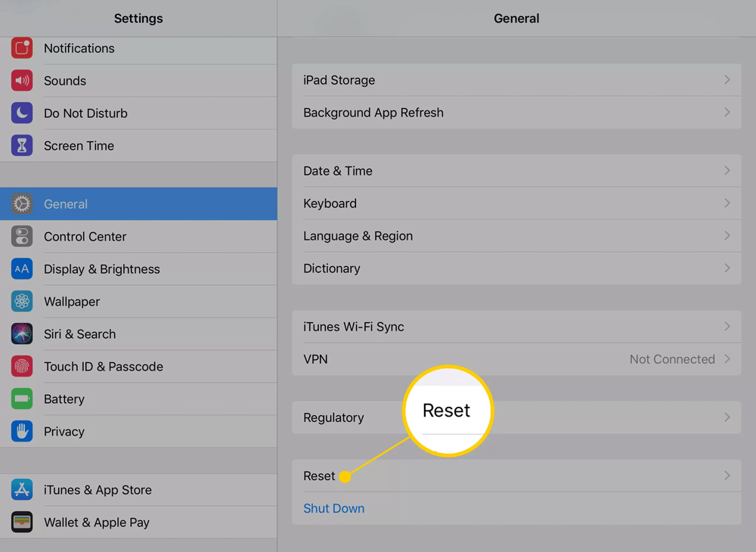This screenshot has height=552, width=756.
Task: Open Display & Brightness via the AA icon
Action: click(x=22, y=268)
